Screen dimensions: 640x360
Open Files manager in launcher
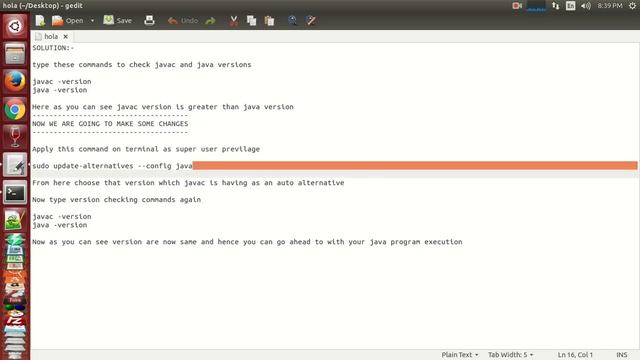pyautogui.click(x=15, y=53)
